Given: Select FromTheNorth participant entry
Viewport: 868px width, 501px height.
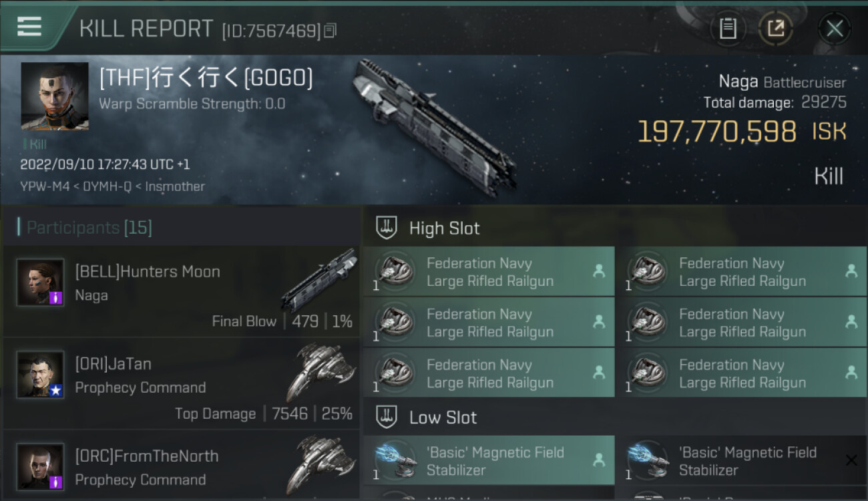Looking at the screenshot, I should 181,466.
